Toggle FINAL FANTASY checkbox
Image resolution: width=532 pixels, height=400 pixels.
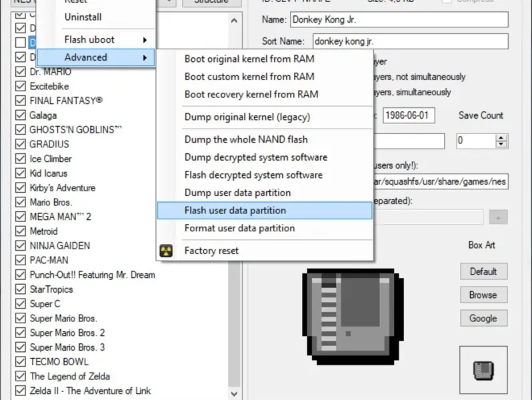pos(21,101)
